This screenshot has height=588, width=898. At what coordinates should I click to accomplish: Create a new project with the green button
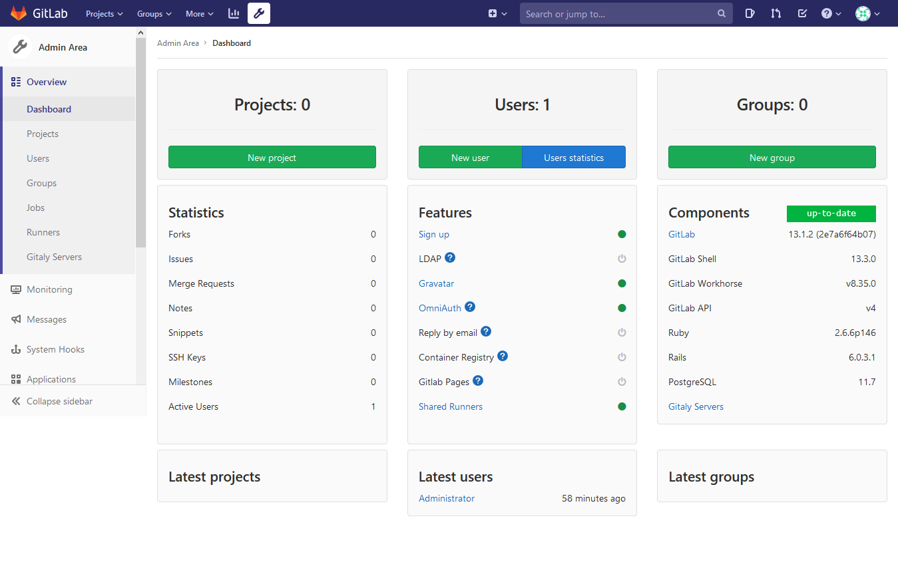[x=272, y=157]
